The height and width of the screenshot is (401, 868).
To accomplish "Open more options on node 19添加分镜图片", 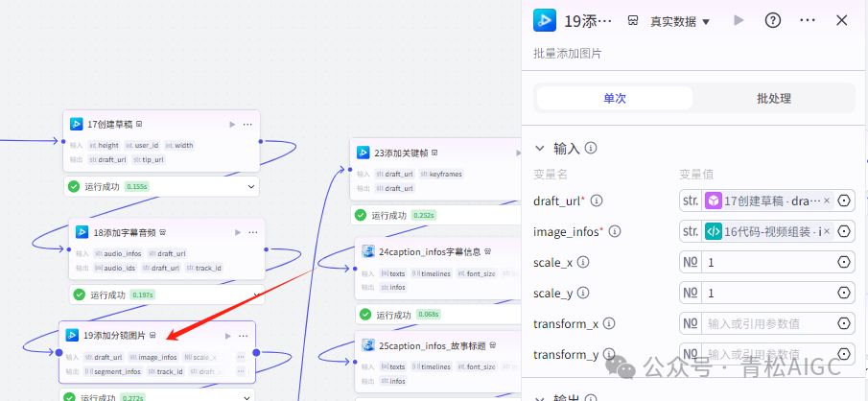I will click(x=243, y=336).
